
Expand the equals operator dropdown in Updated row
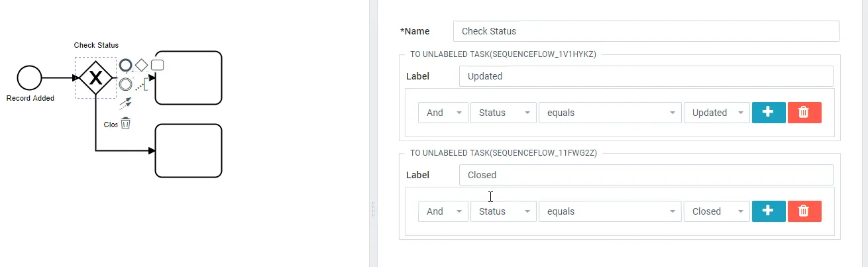610,113
